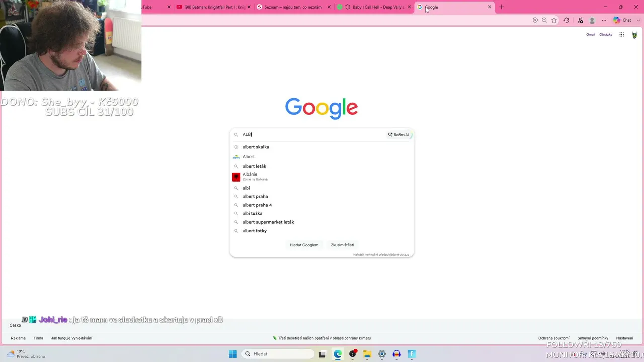Viewport: 644px width, 362px height.
Task: Open the Obrázky link
Action: click(x=606, y=35)
